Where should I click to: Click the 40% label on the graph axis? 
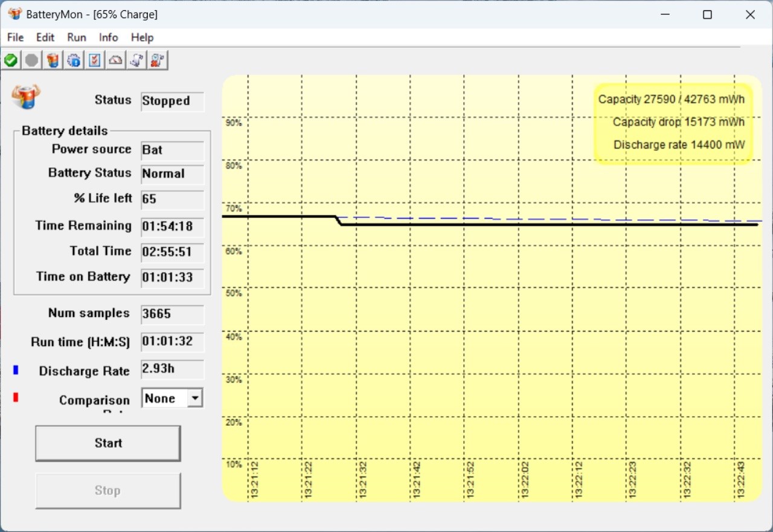(x=234, y=336)
